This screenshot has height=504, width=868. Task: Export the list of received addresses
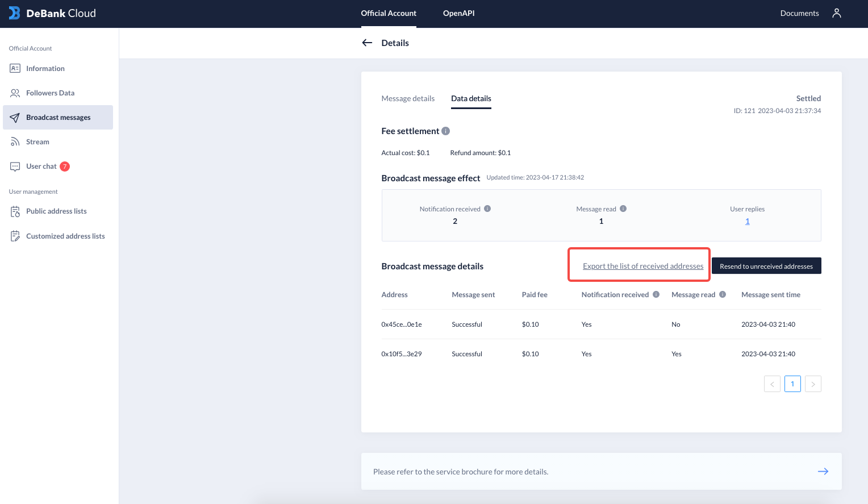tap(643, 266)
